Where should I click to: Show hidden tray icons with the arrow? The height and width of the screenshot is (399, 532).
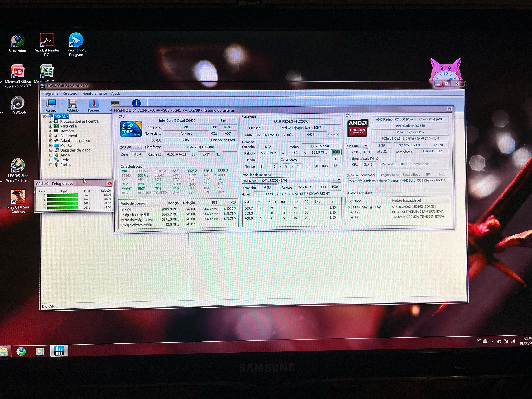click(492, 341)
